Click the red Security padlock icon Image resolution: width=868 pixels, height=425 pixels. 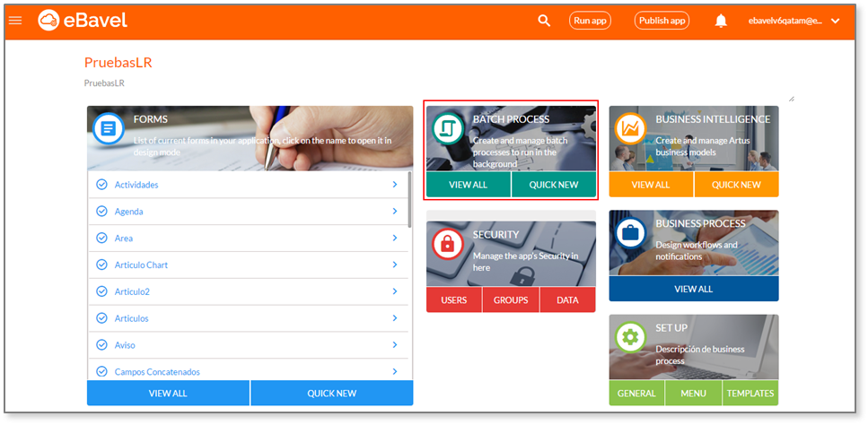447,244
